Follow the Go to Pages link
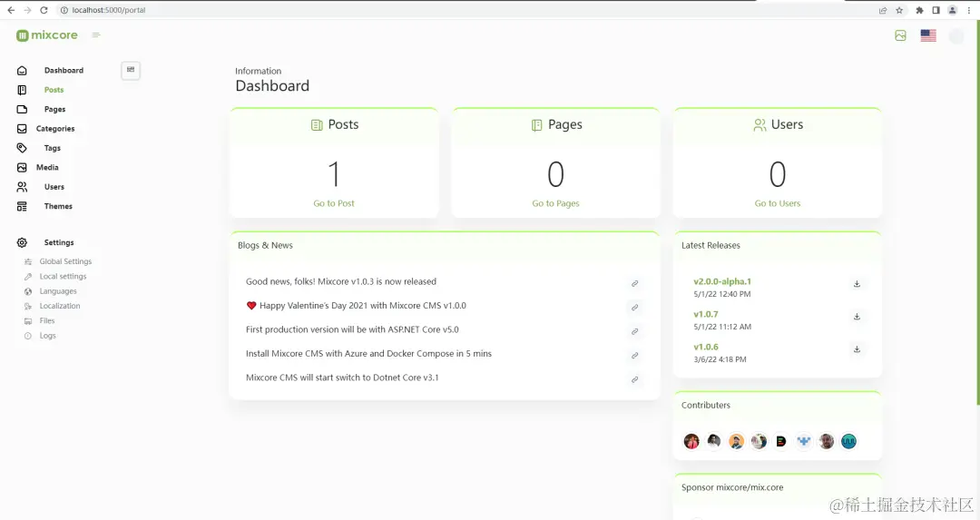 pos(555,203)
